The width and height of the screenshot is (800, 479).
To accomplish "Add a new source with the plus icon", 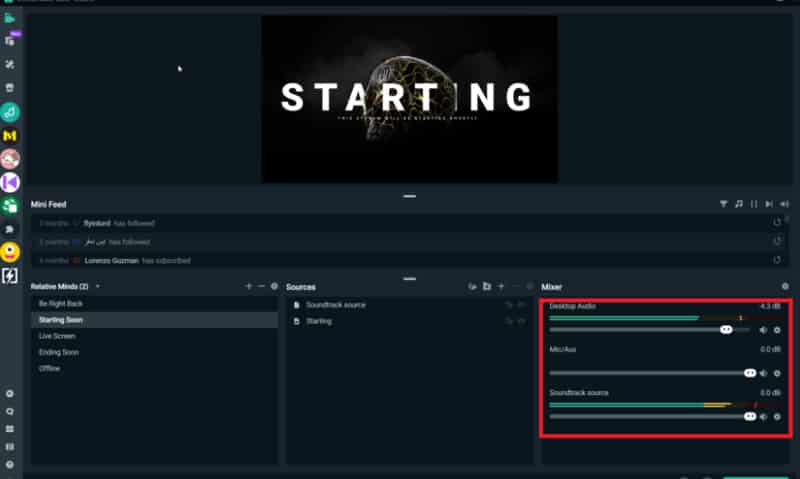I will click(x=501, y=287).
